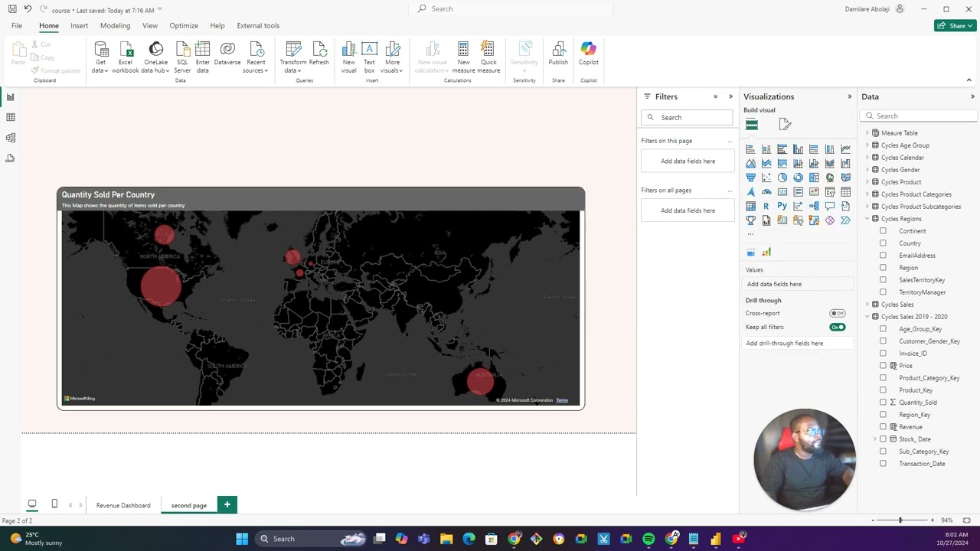This screenshot has width=980, height=551.
Task: Open the Modeling ribbon tab
Action: click(x=115, y=25)
